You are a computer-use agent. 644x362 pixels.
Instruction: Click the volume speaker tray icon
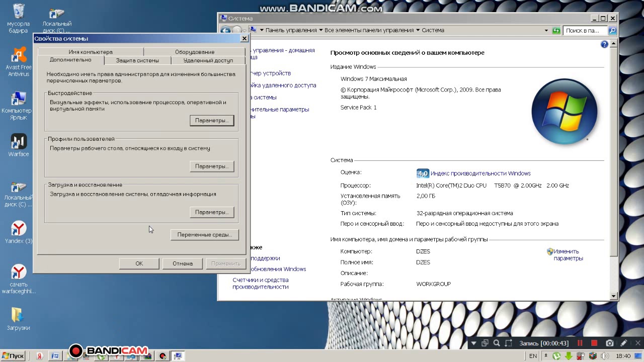point(604,355)
